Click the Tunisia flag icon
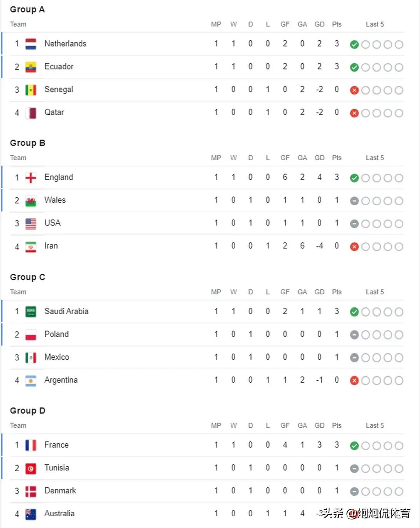This screenshot has height=528, width=420. point(31,468)
